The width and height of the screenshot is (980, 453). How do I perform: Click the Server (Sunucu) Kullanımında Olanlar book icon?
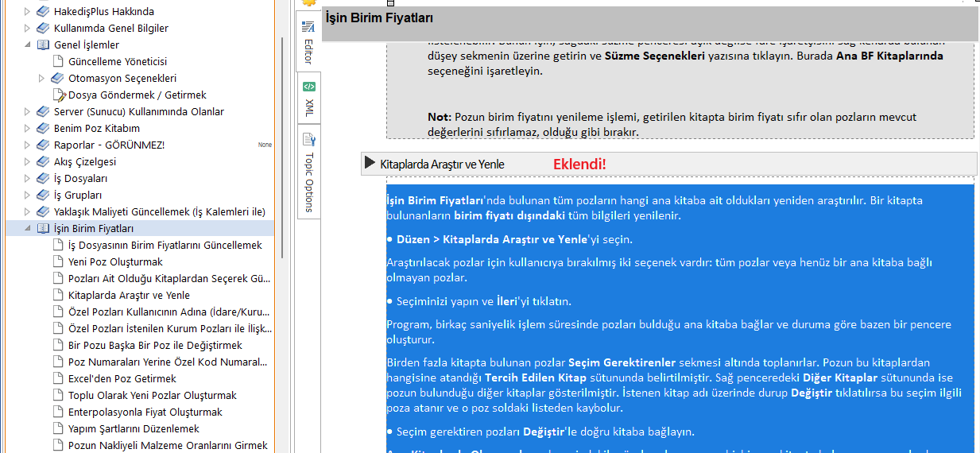pos(43,112)
